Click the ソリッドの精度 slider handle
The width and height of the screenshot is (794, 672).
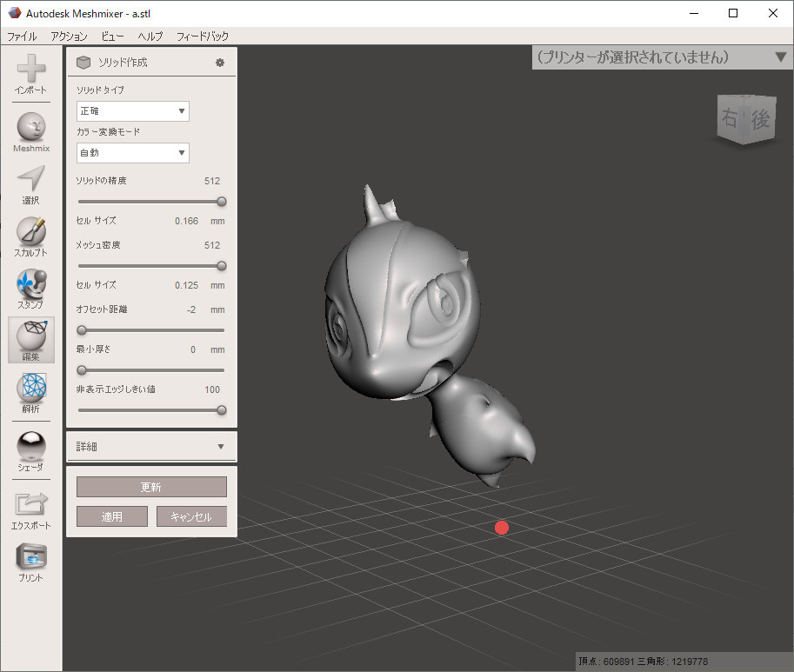coord(221,202)
